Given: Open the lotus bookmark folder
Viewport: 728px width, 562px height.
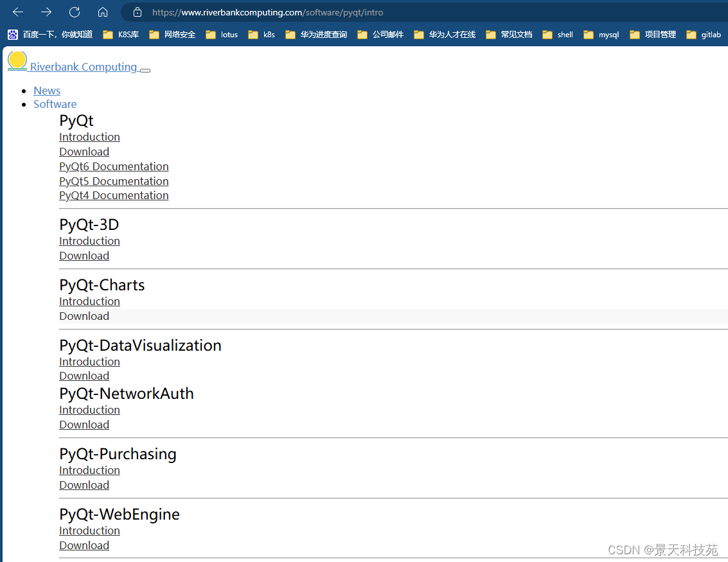Looking at the screenshot, I should (222, 34).
